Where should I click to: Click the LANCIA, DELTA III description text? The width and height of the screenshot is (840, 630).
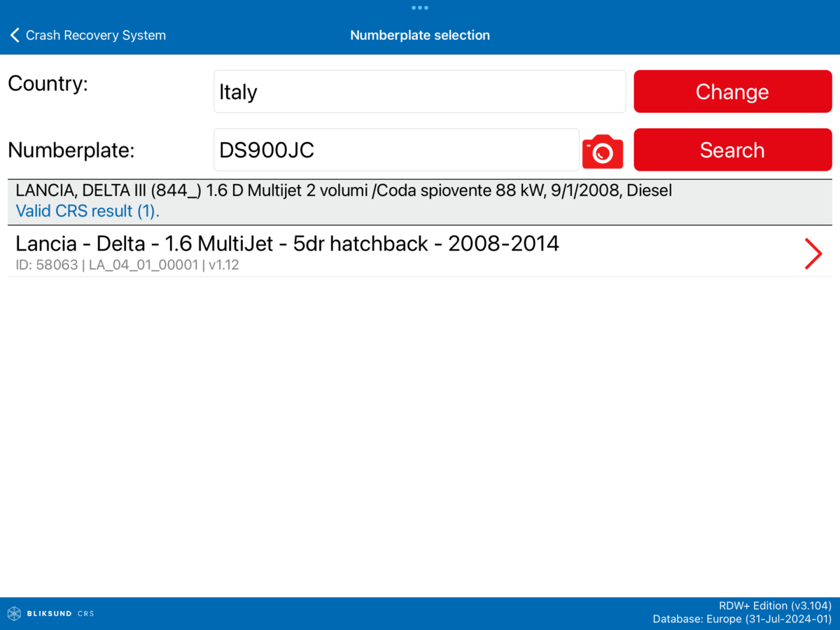coord(344,190)
